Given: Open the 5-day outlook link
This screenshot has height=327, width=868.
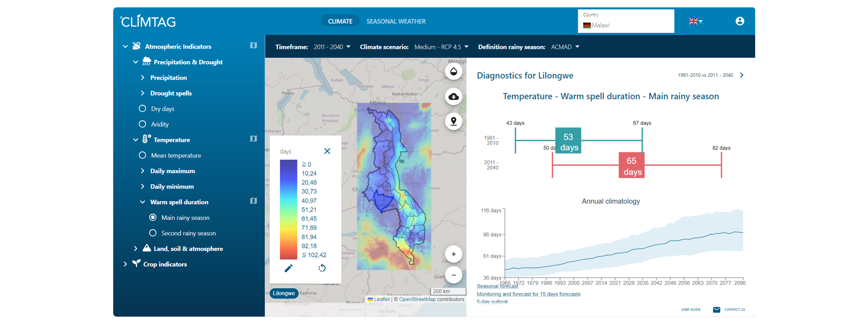Looking at the screenshot, I should [x=492, y=302].
